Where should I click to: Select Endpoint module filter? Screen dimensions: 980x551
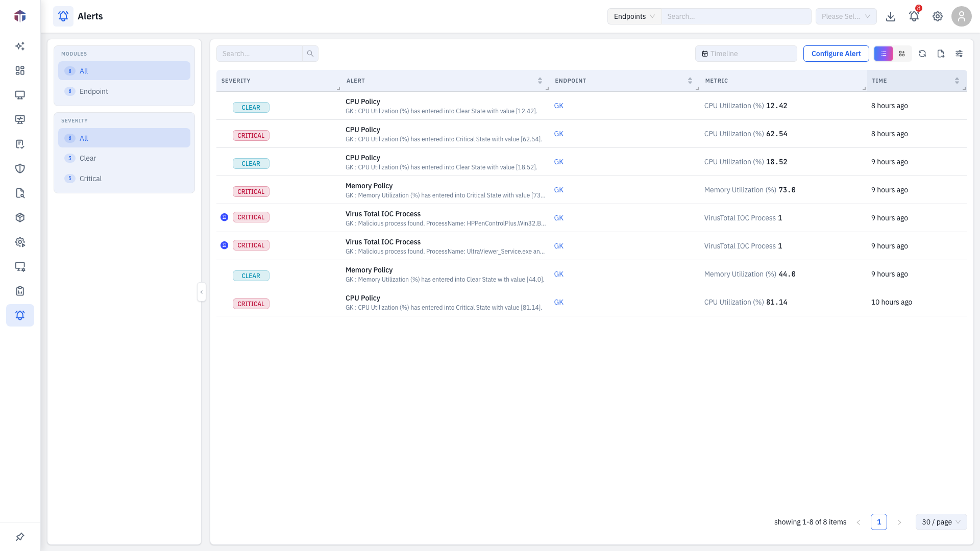124,91
